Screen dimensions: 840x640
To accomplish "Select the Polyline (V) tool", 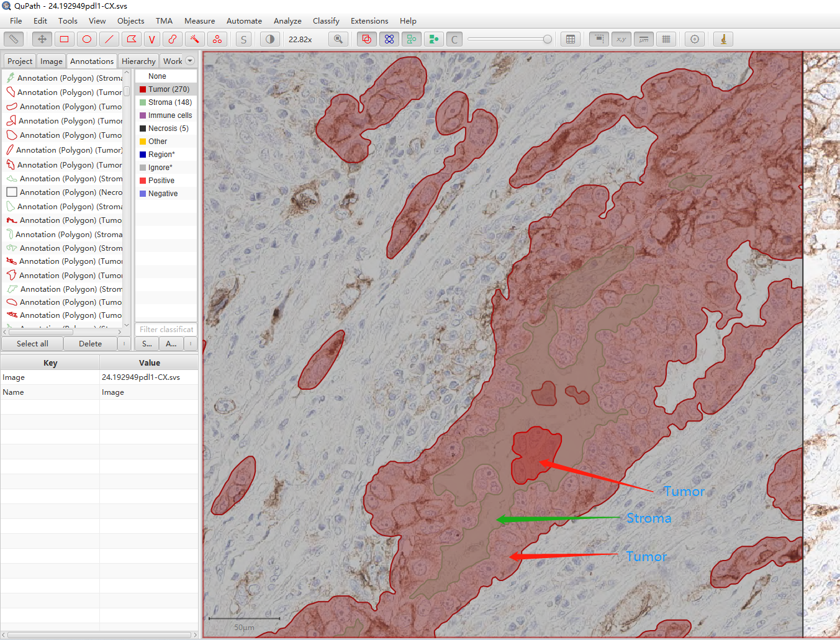I will point(151,39).
